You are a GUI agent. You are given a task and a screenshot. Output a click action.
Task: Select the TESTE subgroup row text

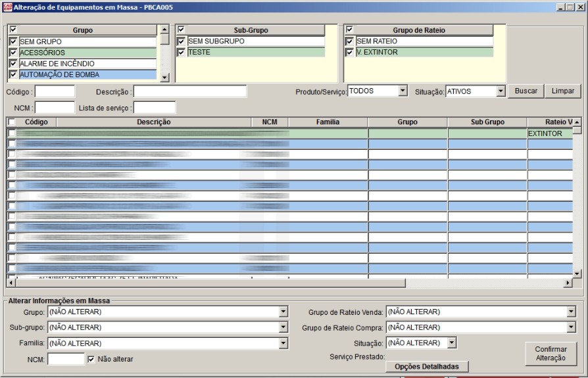199,52
